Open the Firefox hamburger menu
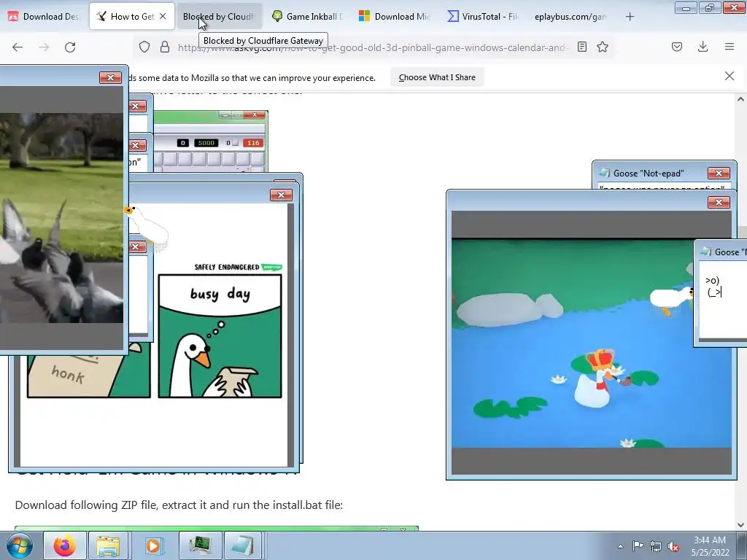 click(729, 47)
